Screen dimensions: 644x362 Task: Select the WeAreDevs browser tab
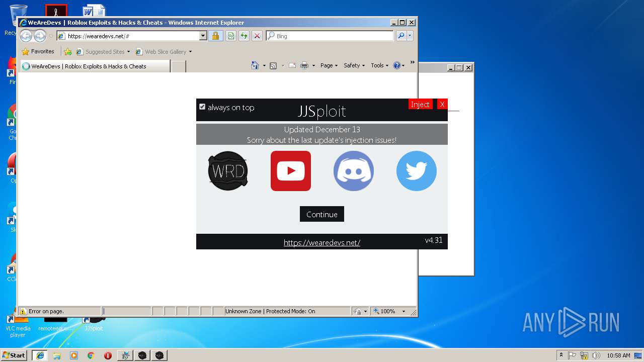[95, 66]
